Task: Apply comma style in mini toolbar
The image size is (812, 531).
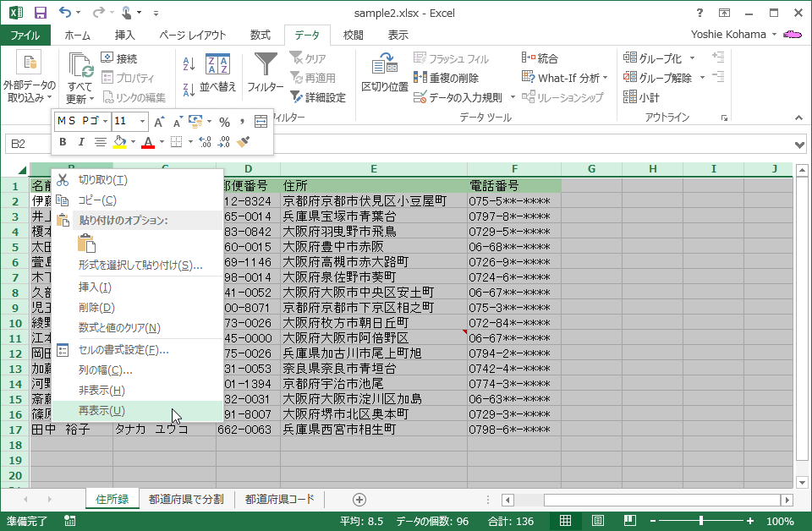Action: [x=242, y=122]
